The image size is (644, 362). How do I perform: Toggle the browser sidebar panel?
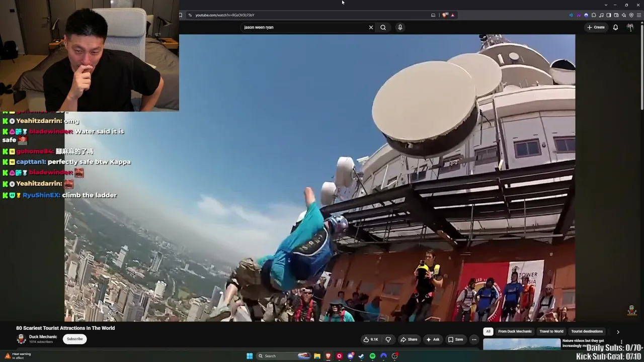click(x=609, y=15)
